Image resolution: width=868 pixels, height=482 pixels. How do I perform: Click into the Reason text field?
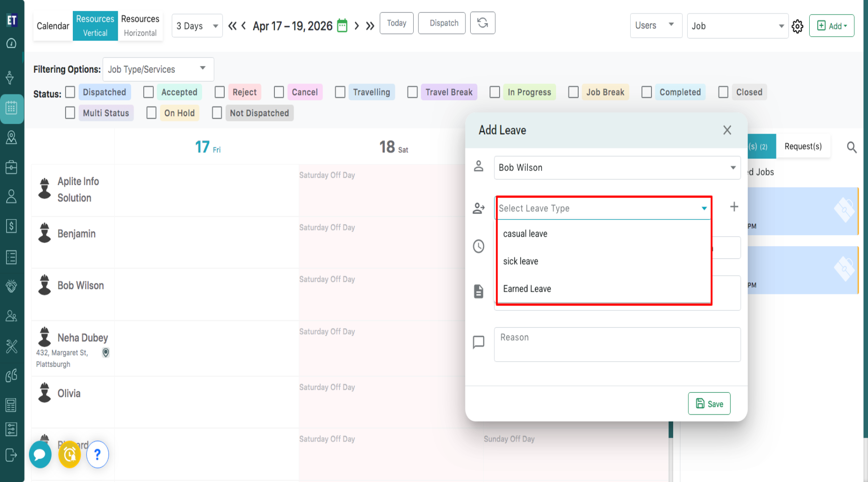pyautogui.click(x=617, y=344)
